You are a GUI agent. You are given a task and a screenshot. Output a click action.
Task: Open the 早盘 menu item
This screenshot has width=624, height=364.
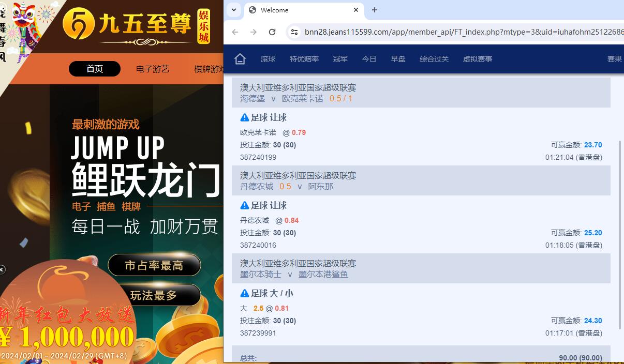click(x=398, y=59)
